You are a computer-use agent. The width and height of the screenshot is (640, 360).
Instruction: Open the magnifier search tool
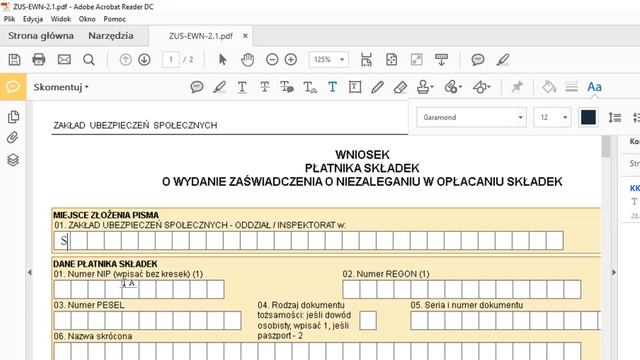89,60
